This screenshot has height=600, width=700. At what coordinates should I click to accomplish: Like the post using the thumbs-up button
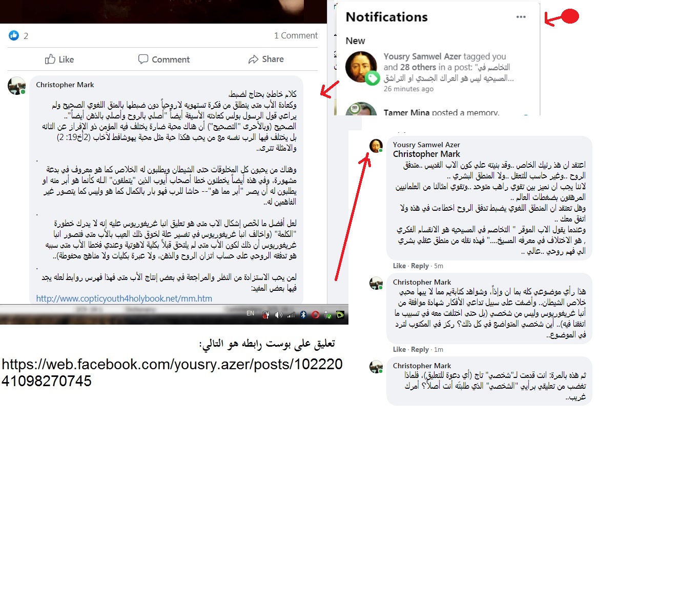(x=59, y=59)
